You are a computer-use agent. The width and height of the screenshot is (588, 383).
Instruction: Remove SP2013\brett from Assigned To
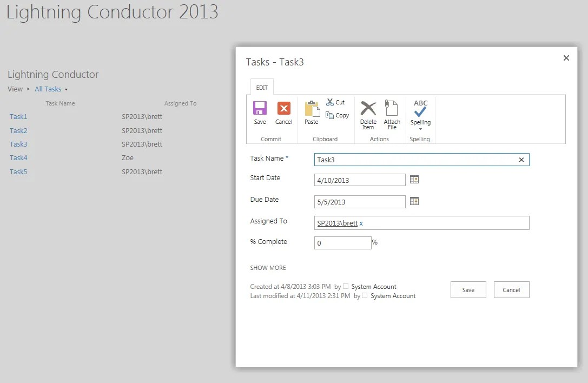point(361,223)
